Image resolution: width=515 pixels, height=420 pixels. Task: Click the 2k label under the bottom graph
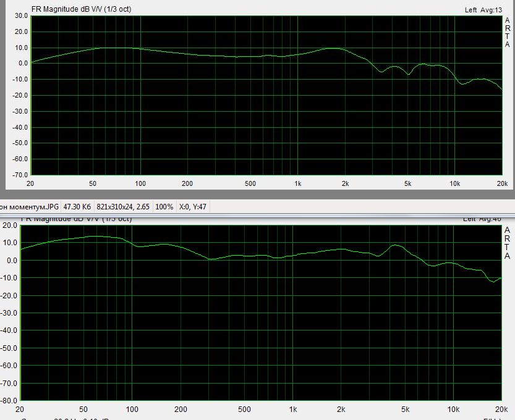[341, 409]
